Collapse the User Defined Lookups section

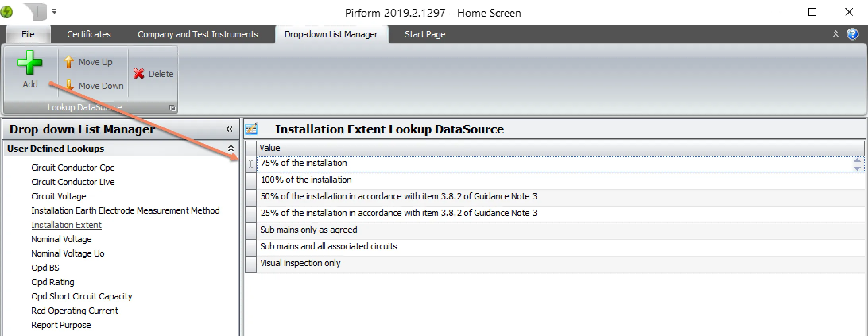(231, 148)
